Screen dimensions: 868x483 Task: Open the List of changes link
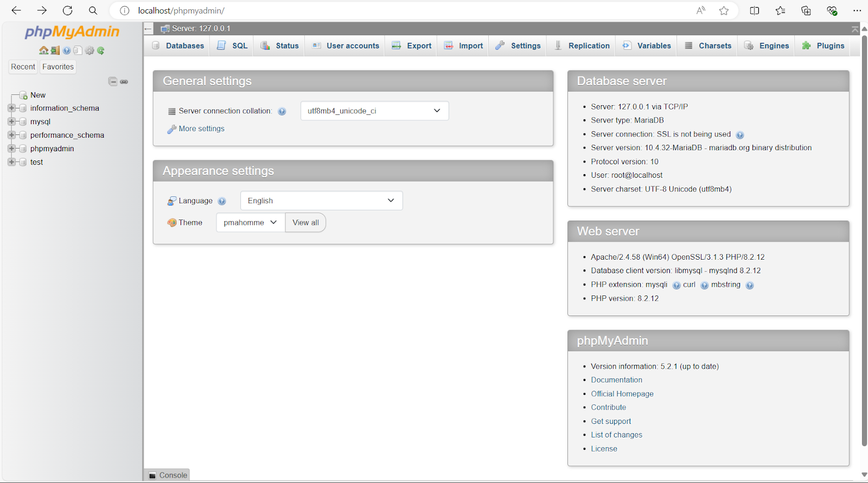click(616, 435)
